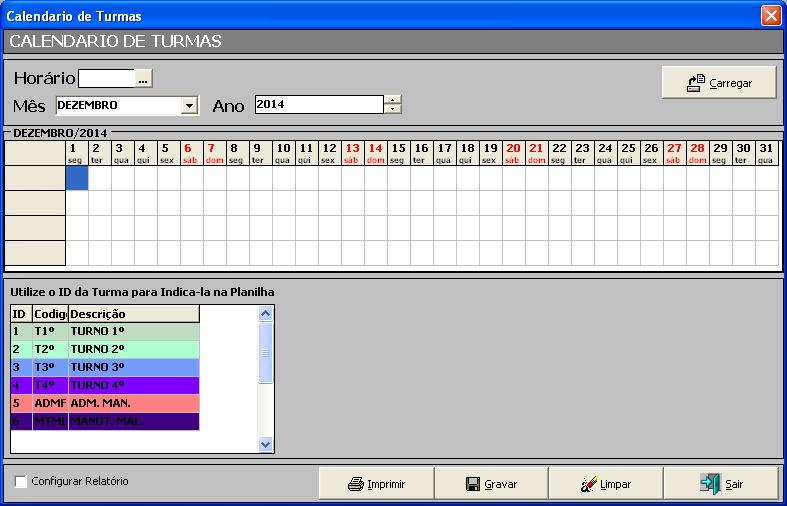Increase the Ano year with up arrow
Image resolution: width=787 pixels, height=506 pixels.
point(393,100)
